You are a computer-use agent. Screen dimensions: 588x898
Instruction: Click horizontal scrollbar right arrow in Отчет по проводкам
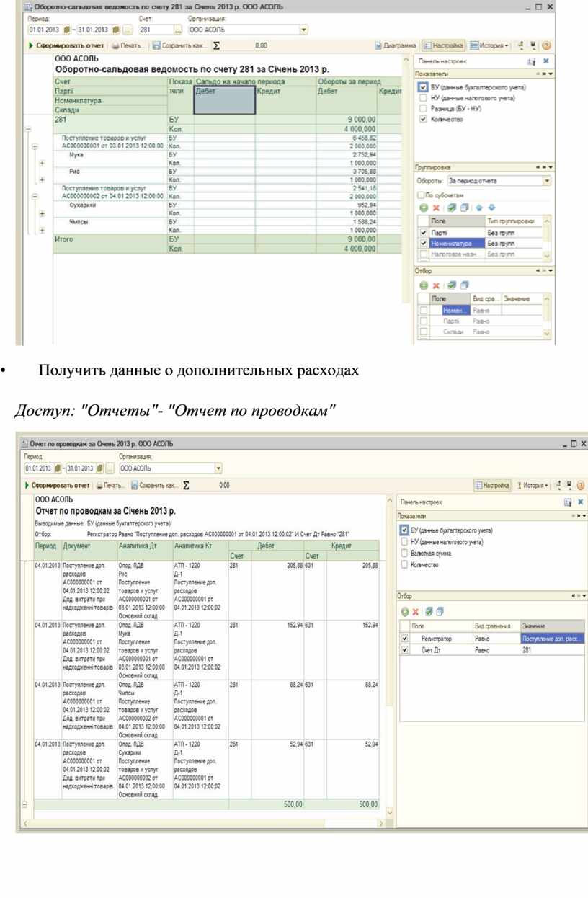[381, 824]
